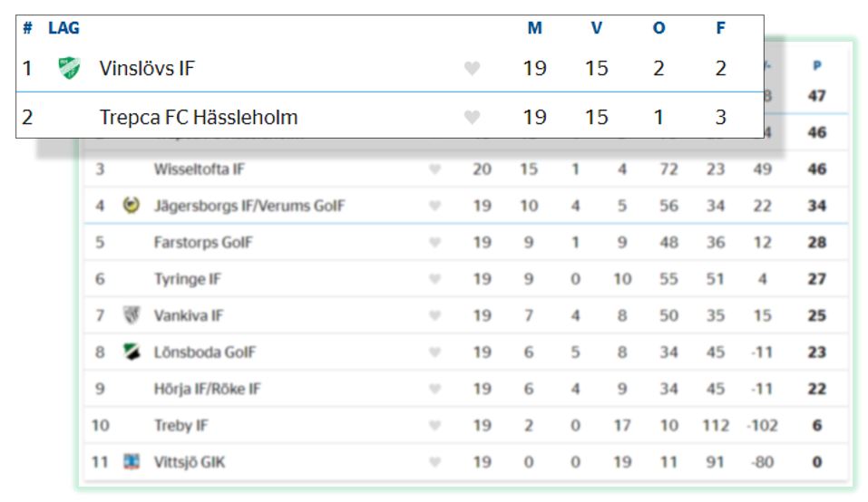Favorite Trepca FC Hässleholm with heart icon
The height and width of the screenshot is (502, 868).
click(x=472, y=117)
